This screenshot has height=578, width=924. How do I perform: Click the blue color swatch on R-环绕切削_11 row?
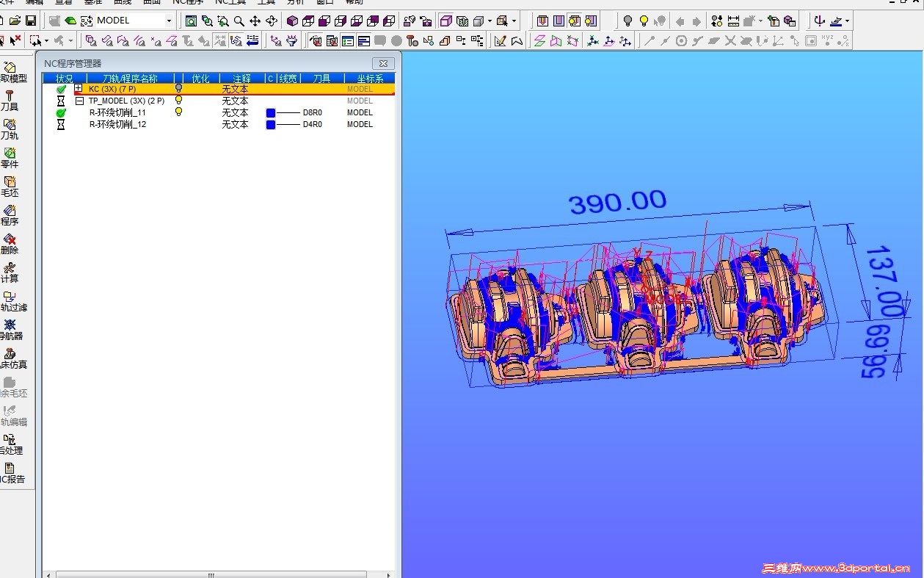pos(270,113)
